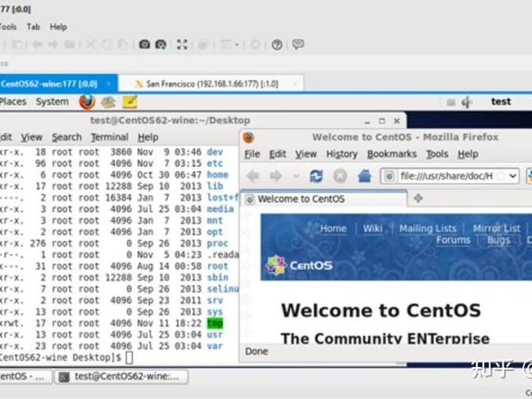Image resolution: width=532 pixels, height=399 pixels.
Task: Open Firefox History menu
Action: click(x=342, y=154)
